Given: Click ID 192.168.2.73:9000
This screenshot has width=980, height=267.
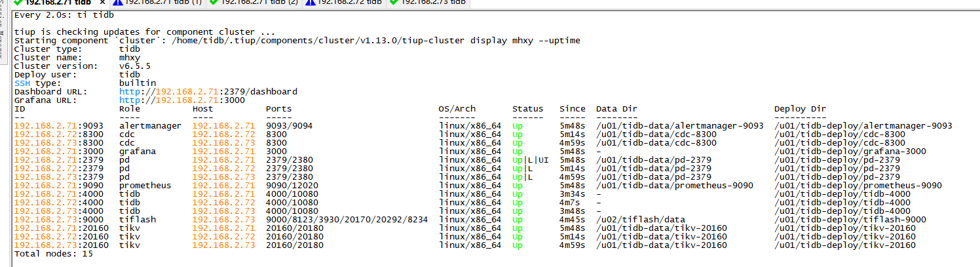Looking at the screenshot, I should click(x=59, y=220).
